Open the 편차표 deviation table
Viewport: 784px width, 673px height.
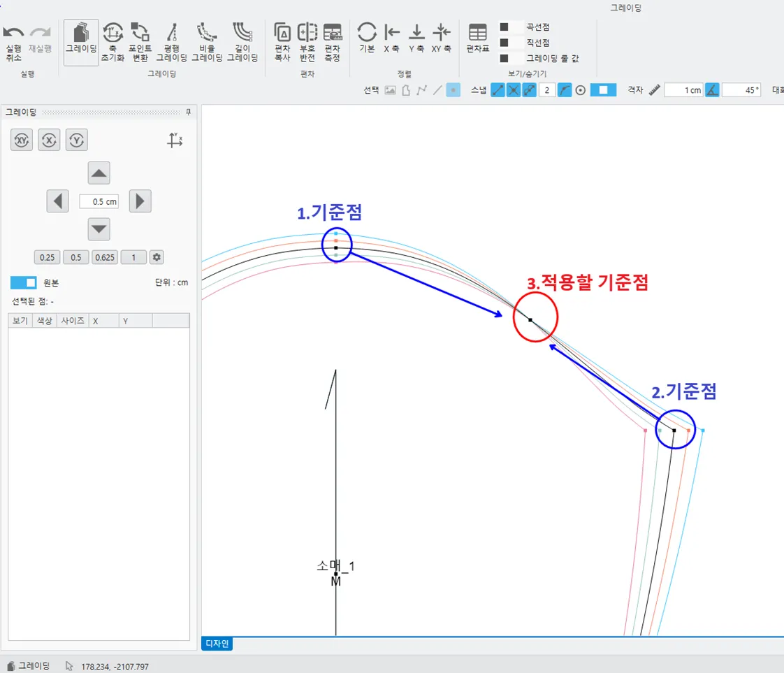(478, 38)
